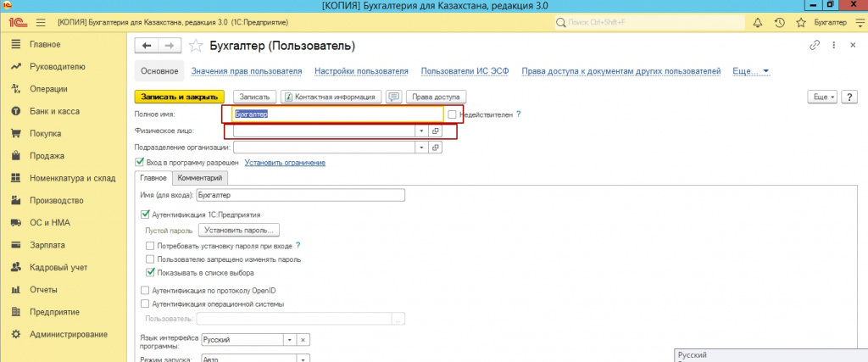Open Права доступа button
The height and width of the screenshot is (362, 868).
pos(437,97)
